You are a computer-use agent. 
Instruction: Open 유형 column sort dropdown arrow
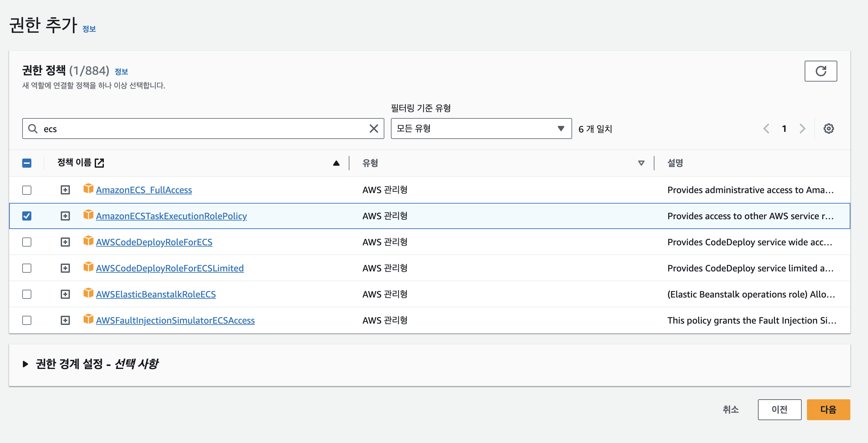point(641,163)
